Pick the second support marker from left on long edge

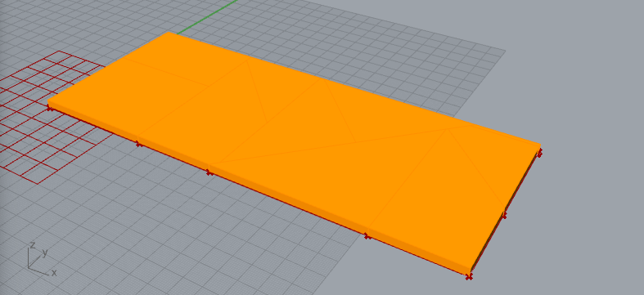coord(139,144)
